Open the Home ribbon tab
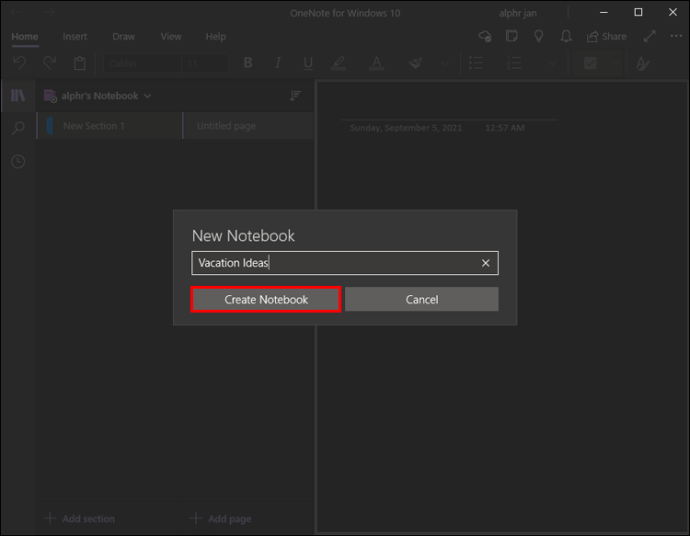The height and width of the screenshot is (536, 690). click(x=25, y=37)
